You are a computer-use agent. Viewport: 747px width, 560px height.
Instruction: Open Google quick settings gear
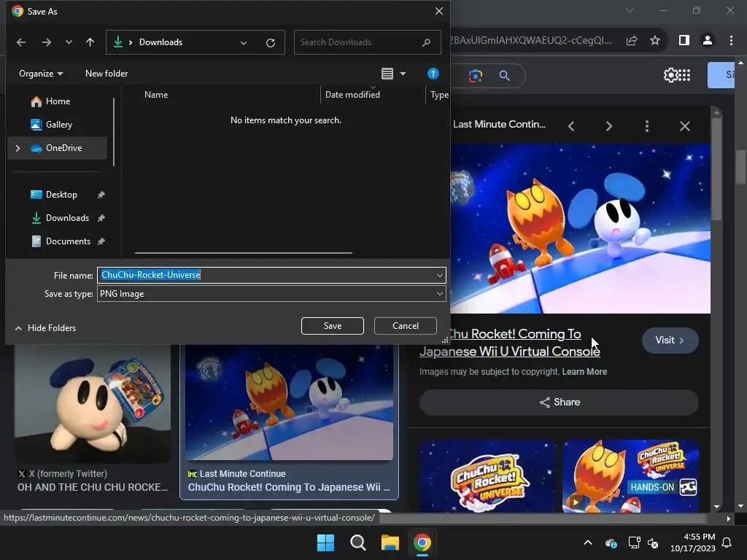pos(670,75)
